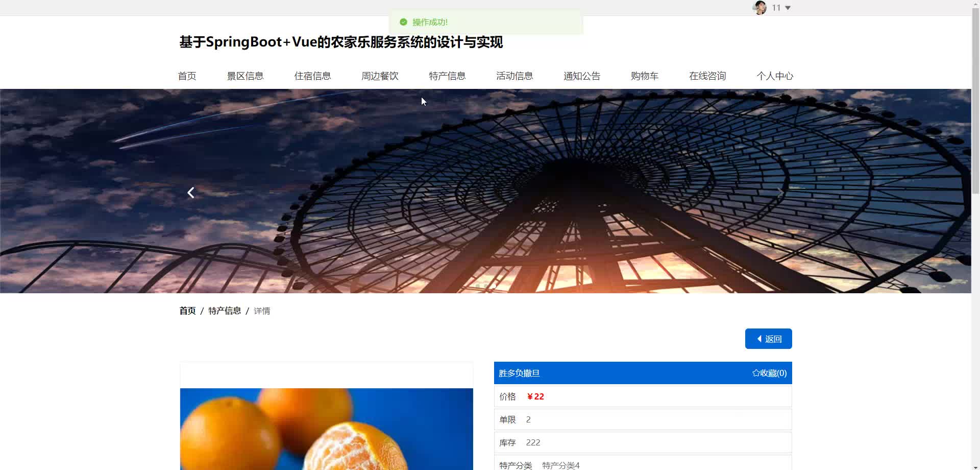Open the 特产信息 navigation menu
Screen dimensions: 980x470
coord(447,76)
